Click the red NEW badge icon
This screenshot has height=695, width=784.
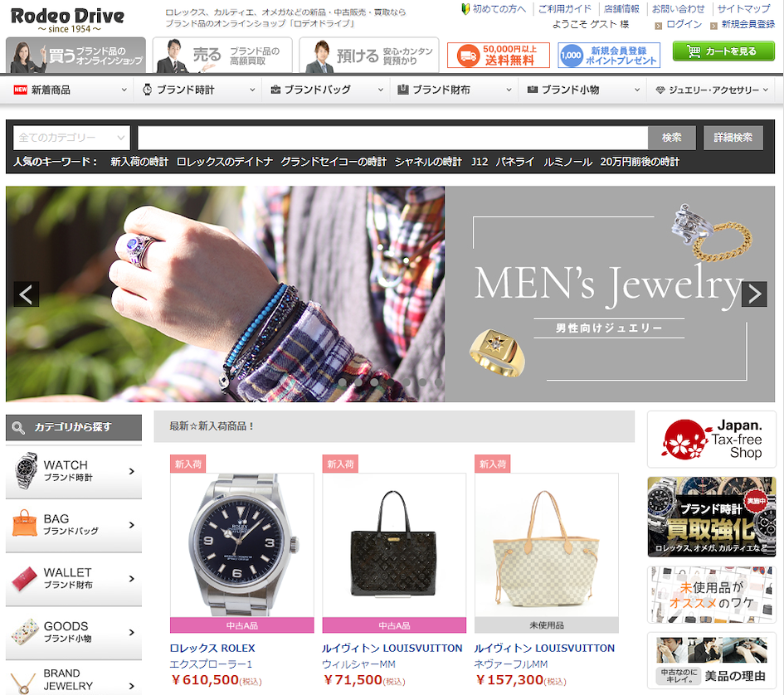(x=21, y=90)
